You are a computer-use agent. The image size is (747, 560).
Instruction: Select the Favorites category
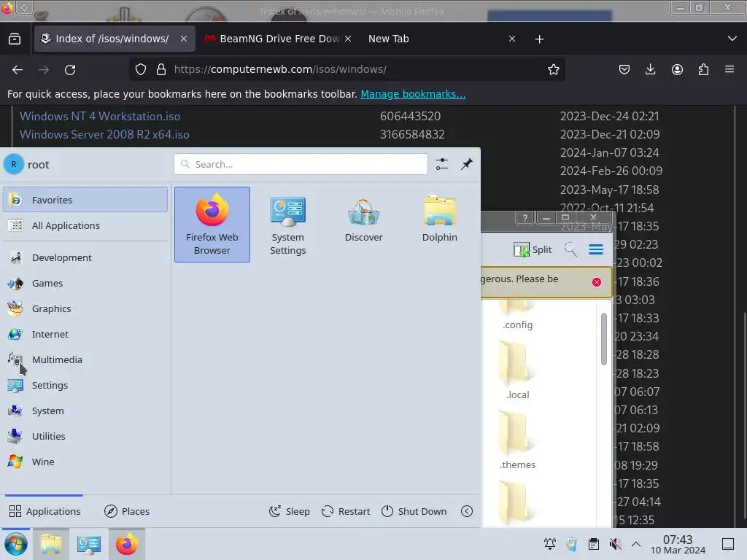[85, 200]
